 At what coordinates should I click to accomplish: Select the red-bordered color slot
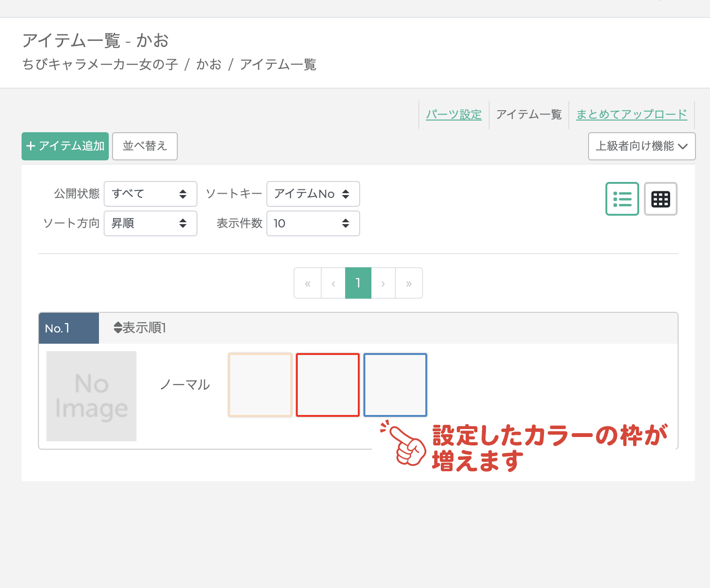pyautogui.click(x=328, y=385)
